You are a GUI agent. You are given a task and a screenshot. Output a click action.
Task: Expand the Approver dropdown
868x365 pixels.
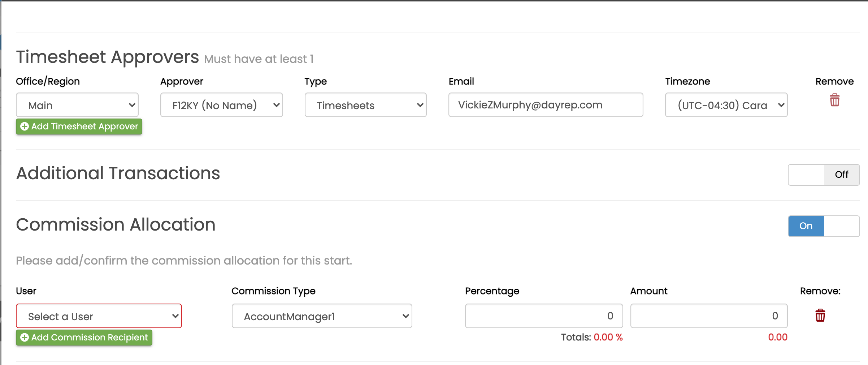click(221, 105)
